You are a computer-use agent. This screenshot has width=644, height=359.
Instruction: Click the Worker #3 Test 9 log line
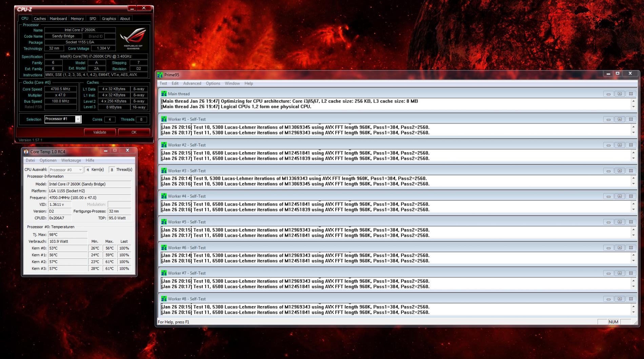click(294, 178)
